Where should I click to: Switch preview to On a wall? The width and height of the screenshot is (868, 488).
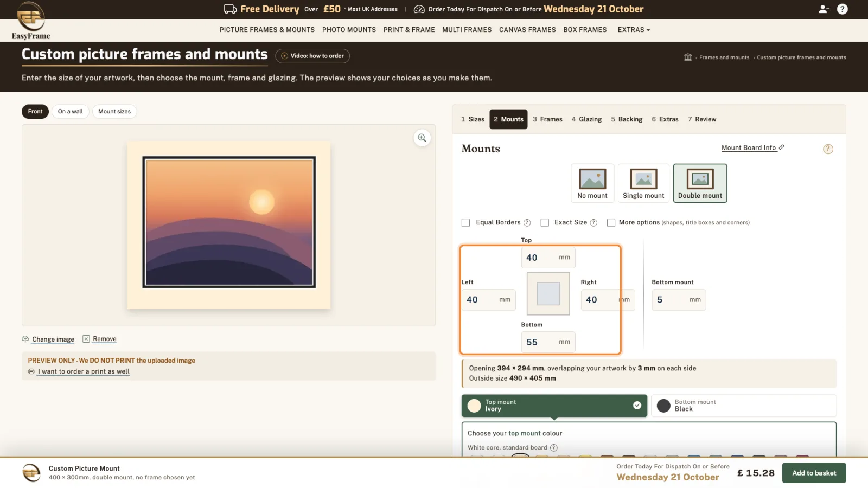(x=71, y=112)
